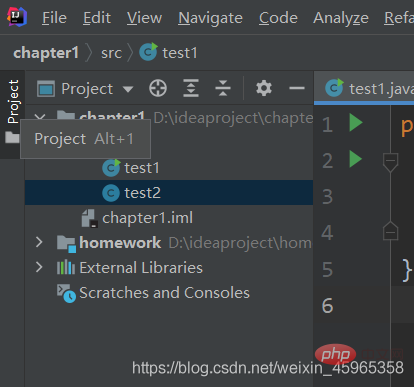Open the Navigate menu
The image size is (414, 387).
(210, 18)
